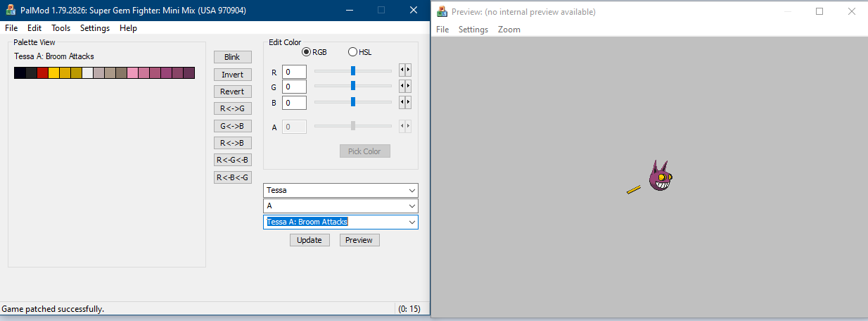Click the right arrow stepper for B value
Viewport: 868px width, 321px height.
click(408, 102)
